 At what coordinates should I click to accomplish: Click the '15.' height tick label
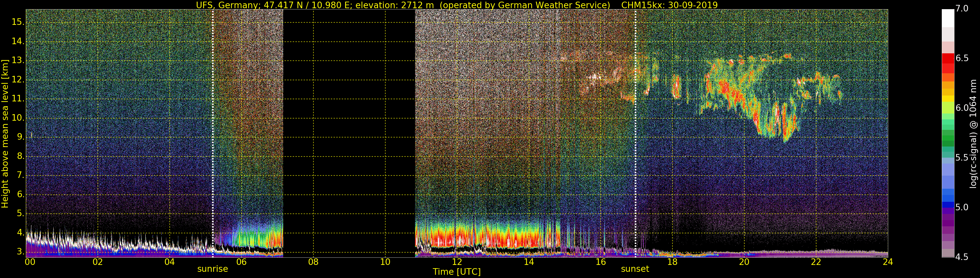[18, 22]
